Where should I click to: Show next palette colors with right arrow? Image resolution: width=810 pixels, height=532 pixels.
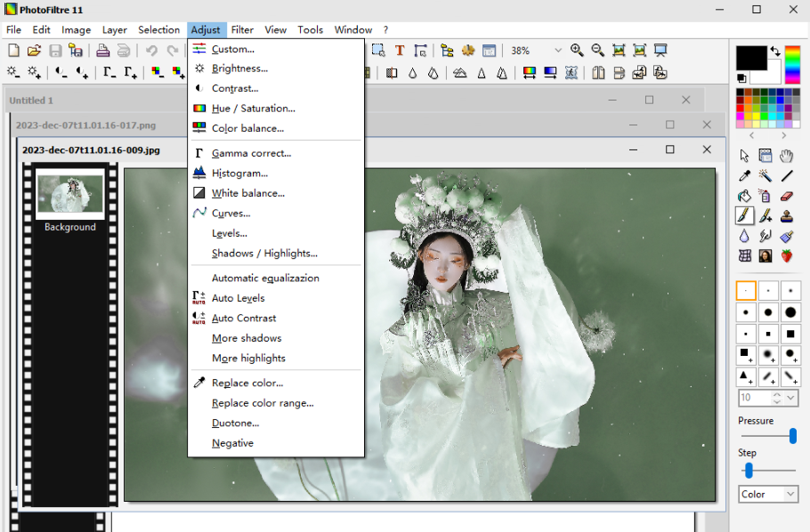coord(784,135)
